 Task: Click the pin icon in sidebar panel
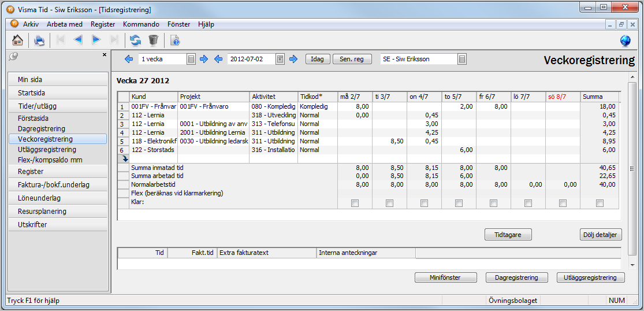(x=13, y=57)
